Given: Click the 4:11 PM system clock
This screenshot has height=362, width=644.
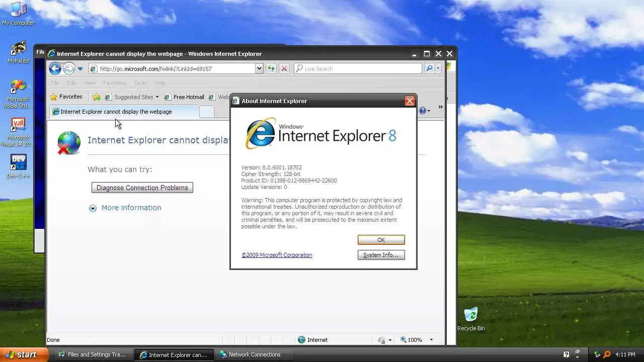Looking at the screenshot, I should click(x=625, y=354).
